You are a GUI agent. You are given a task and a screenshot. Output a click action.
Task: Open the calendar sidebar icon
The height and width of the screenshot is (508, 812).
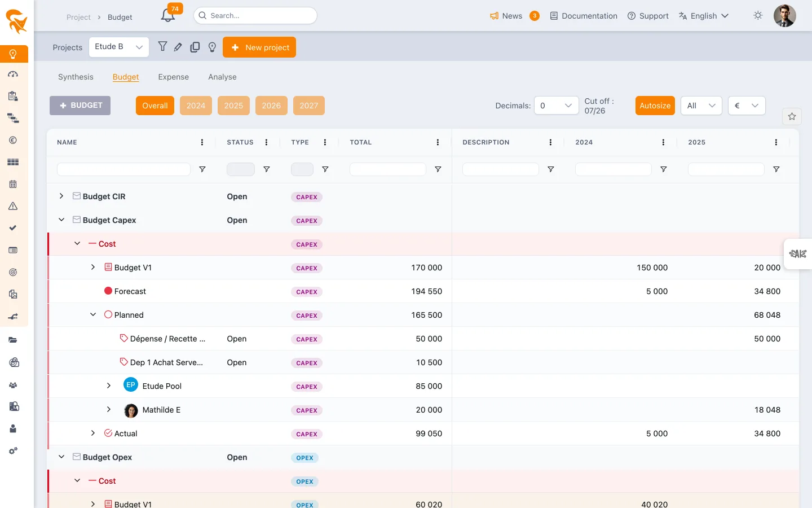pos(13,184)
